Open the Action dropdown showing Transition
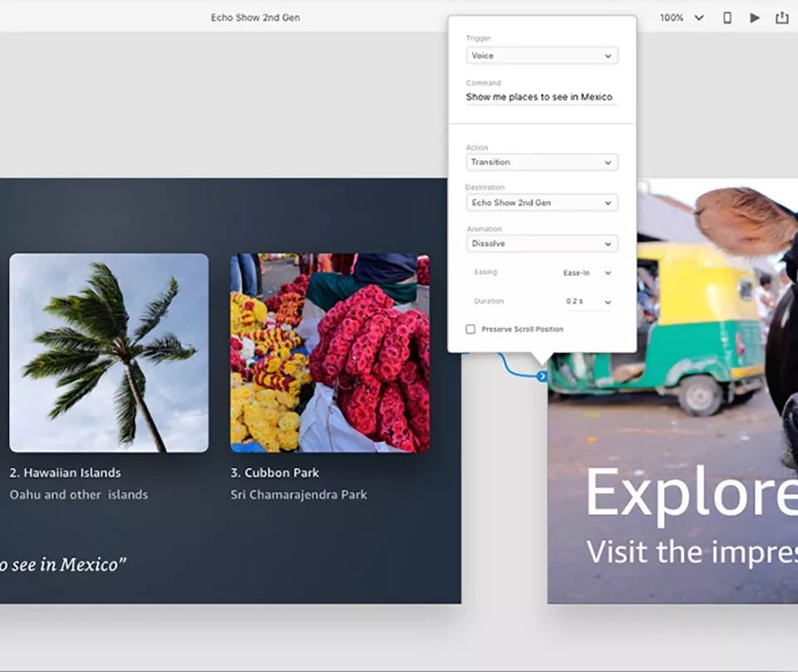 tap(542, 162)
